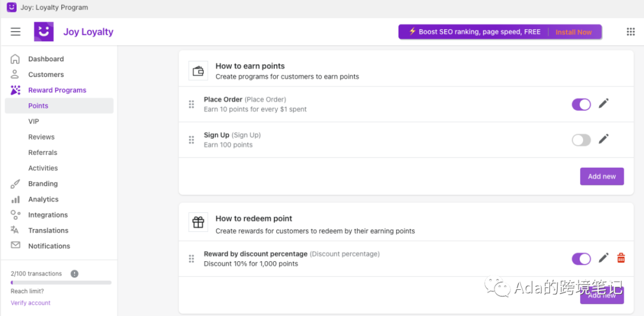Click the Branding brush icon
The image size is (644, 316).
point(15,184)
